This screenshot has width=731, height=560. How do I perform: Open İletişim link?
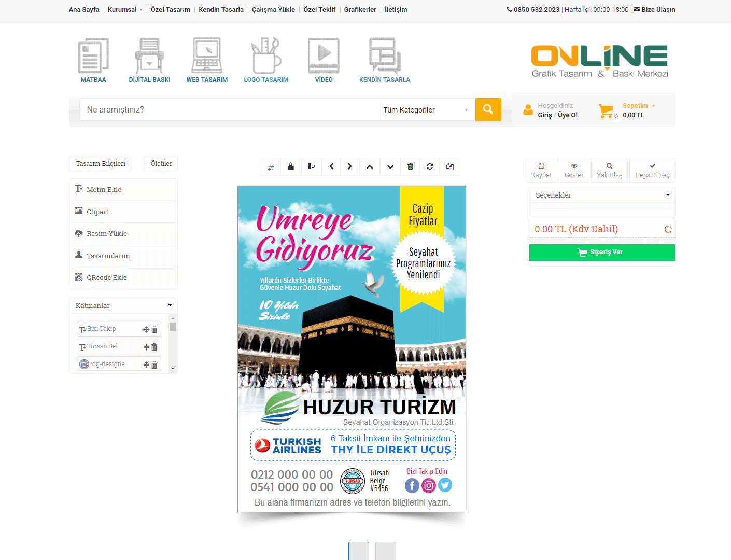[396, 9]
